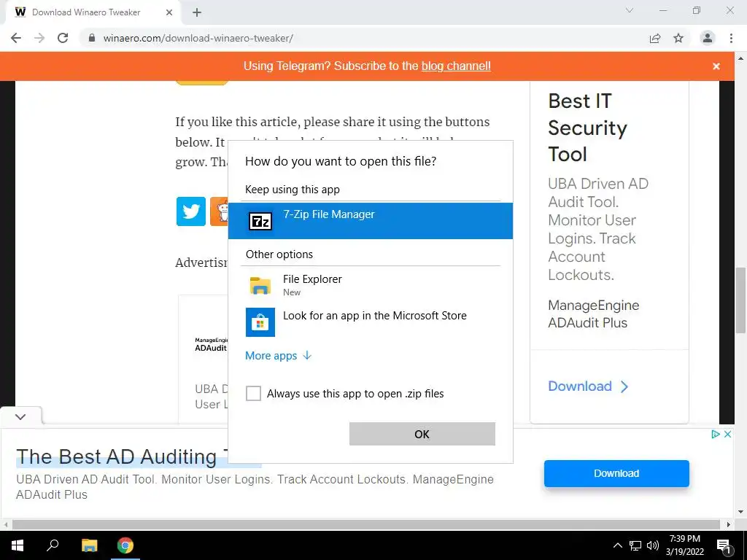
Task: Click blue Download button in bottom ad
Action: [x=616, y=473]
